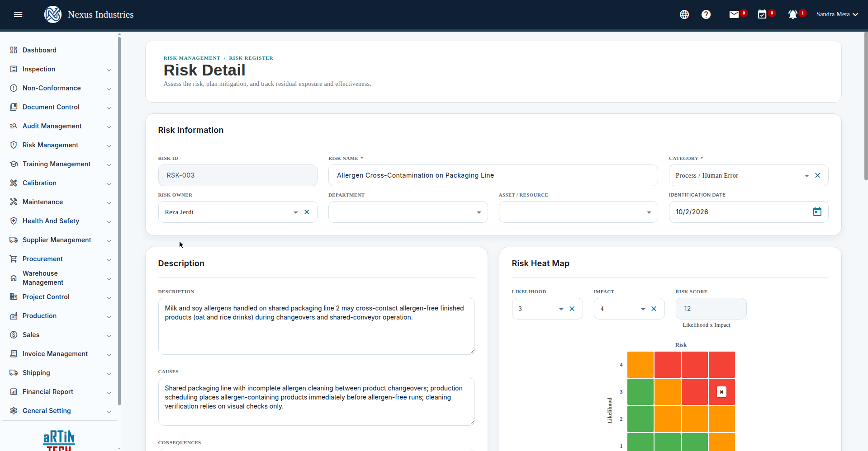
Task: Follow the Risk Management breadcrumb link
Action: pos(192,58)
